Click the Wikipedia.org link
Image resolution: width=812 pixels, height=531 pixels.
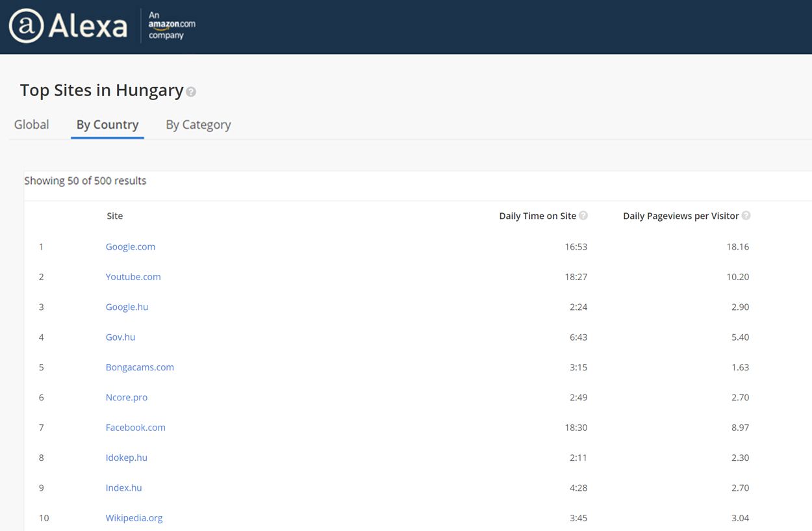coord(134,518)
